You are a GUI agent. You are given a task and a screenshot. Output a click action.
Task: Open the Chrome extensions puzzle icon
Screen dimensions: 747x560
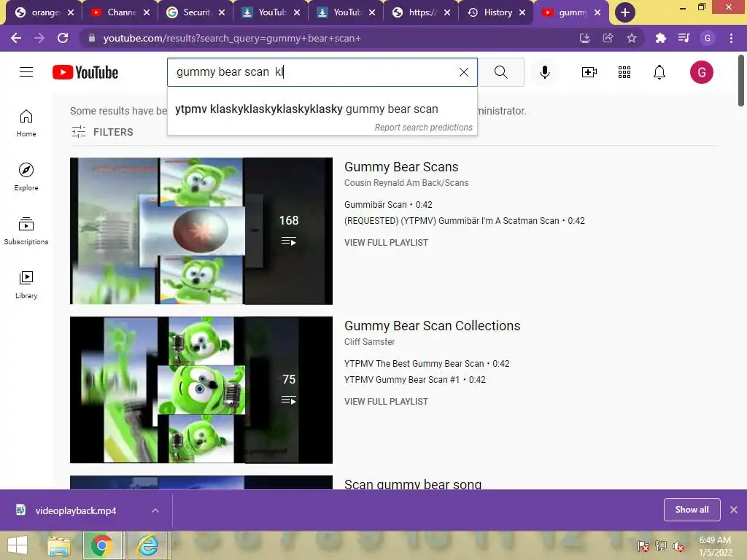pos(660,38)
